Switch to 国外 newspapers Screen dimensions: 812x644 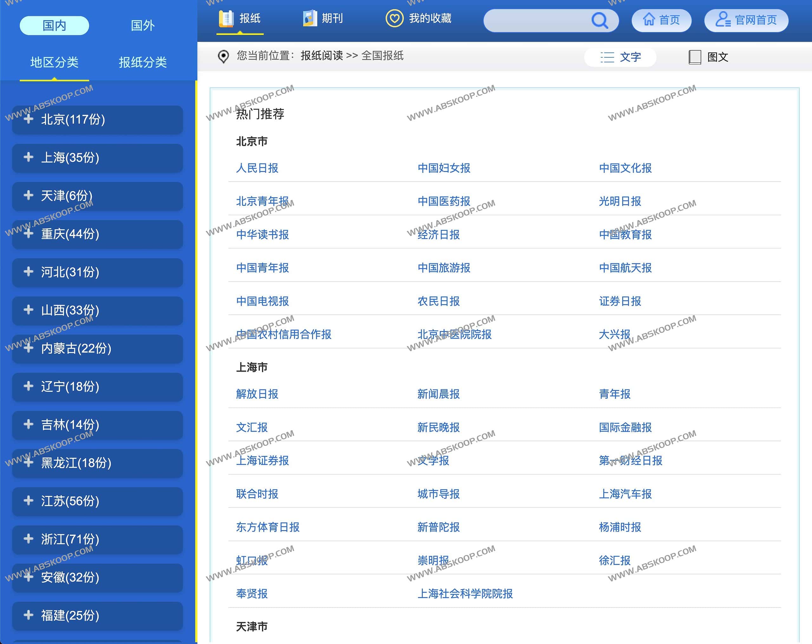pos(142,26)
